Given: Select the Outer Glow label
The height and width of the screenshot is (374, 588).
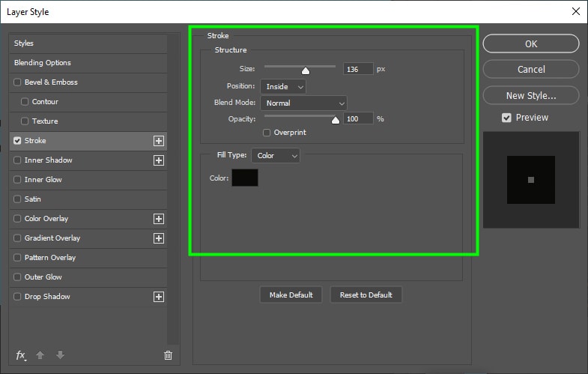Looking at the screenshot, I should (43, 277).
